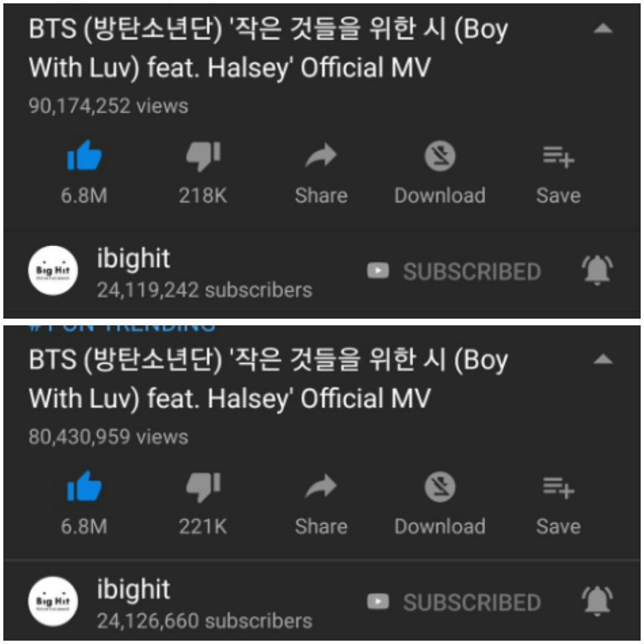Click Big Hit channel avatar in the lower panel
644x644 pixels.
click(x=53, y=601)
